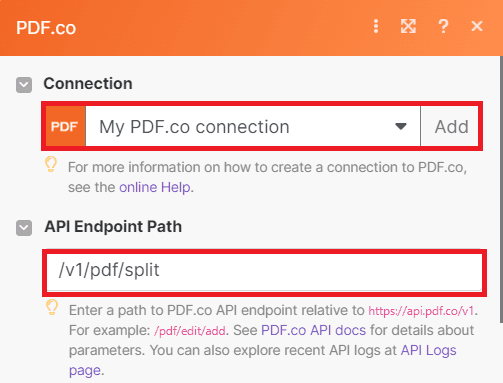Click the lightbulb hint icon under Connection
This screenshot has height=383, width=503.
[51, 164]
